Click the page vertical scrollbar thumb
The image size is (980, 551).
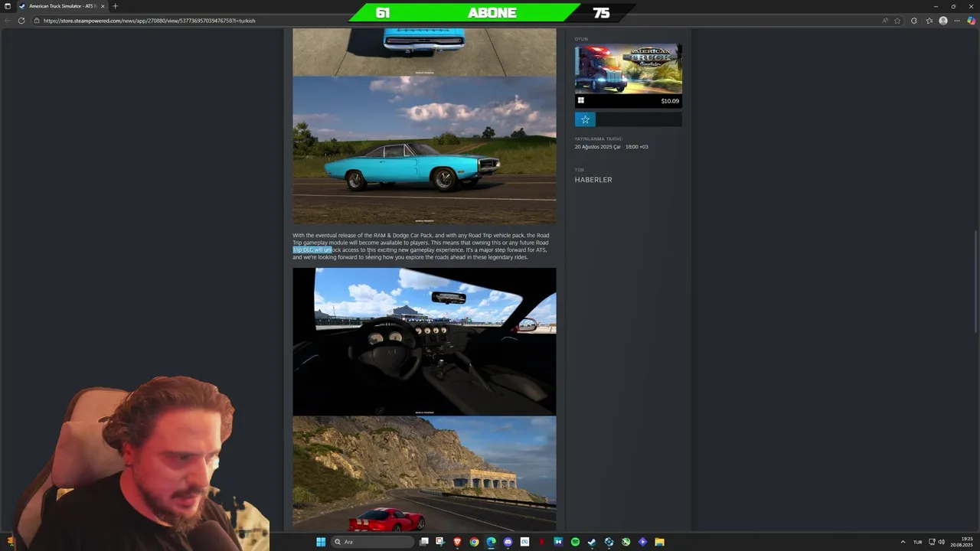(x=975, y=282)
